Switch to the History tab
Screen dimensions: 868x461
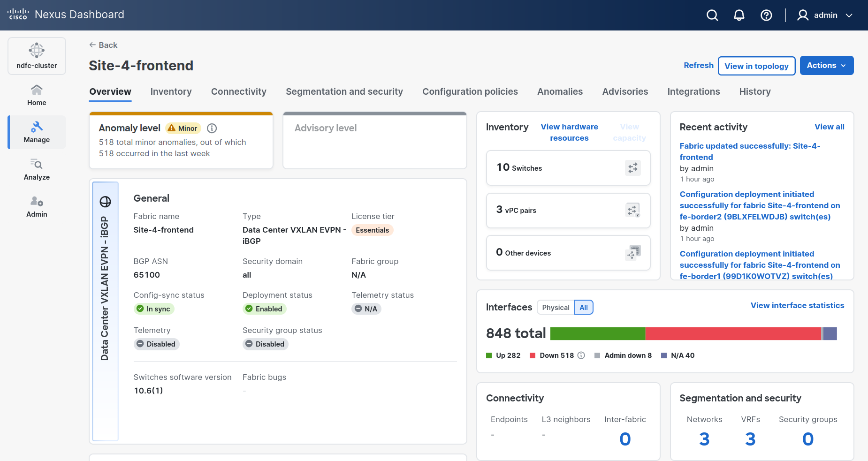pyautogui.click(x=755, y=91)
